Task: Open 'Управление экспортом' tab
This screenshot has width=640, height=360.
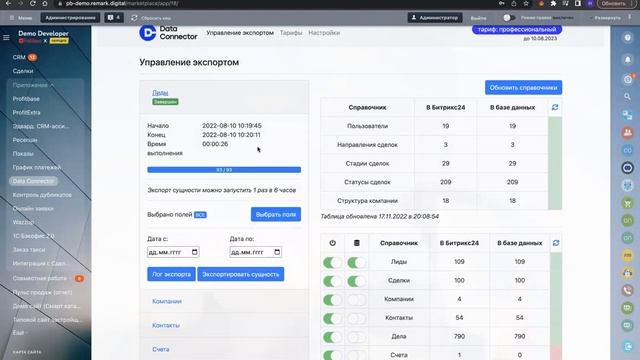Action: click(240, 33)
